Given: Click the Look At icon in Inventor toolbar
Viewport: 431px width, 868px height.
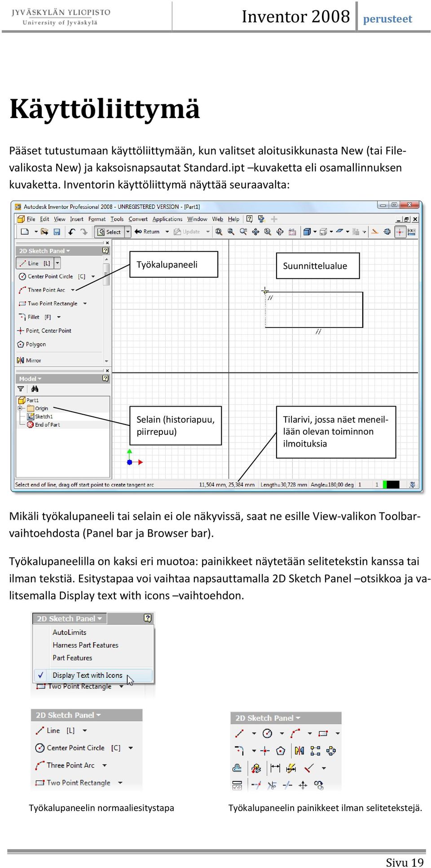Looking at the screenshot, I should coord(292,232).
